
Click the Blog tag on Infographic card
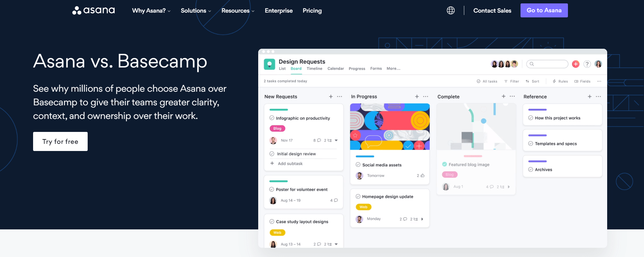click(x=277, y=128)
